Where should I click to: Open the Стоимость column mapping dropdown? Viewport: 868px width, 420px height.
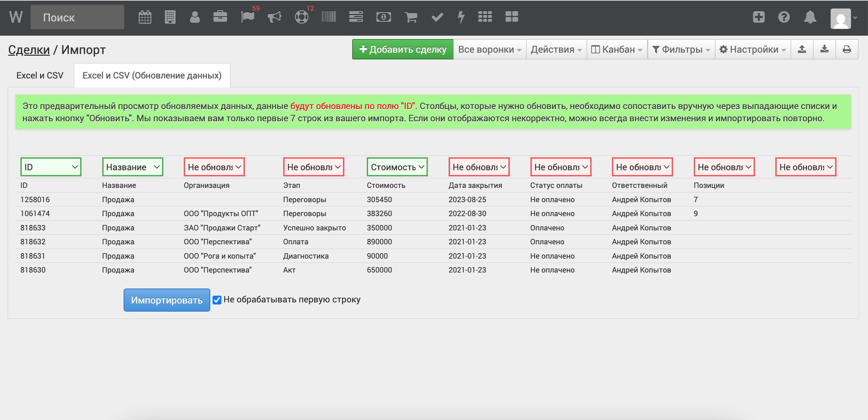coord(397,167)
